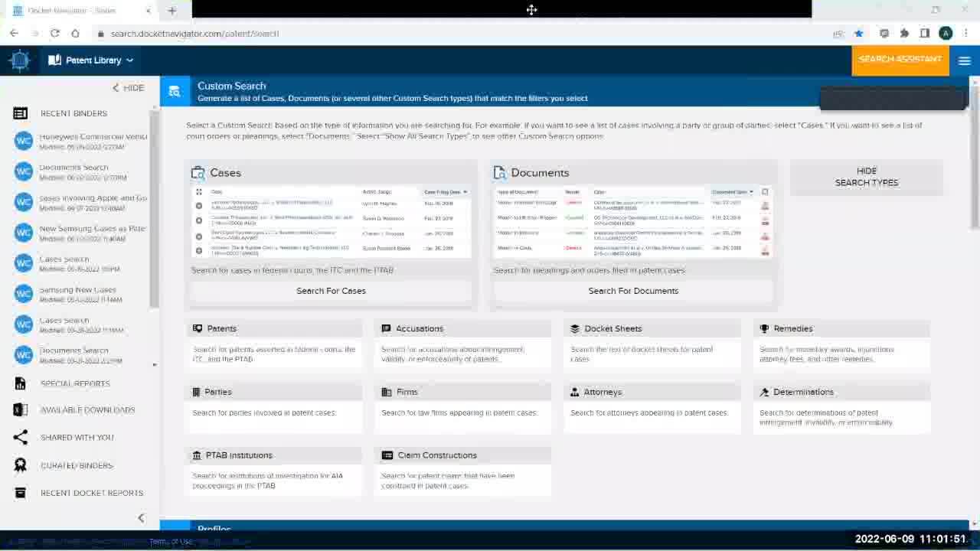Screen dimensions: 980x551
Task: Launch the Search Assistant button
Action: (900, 60)
